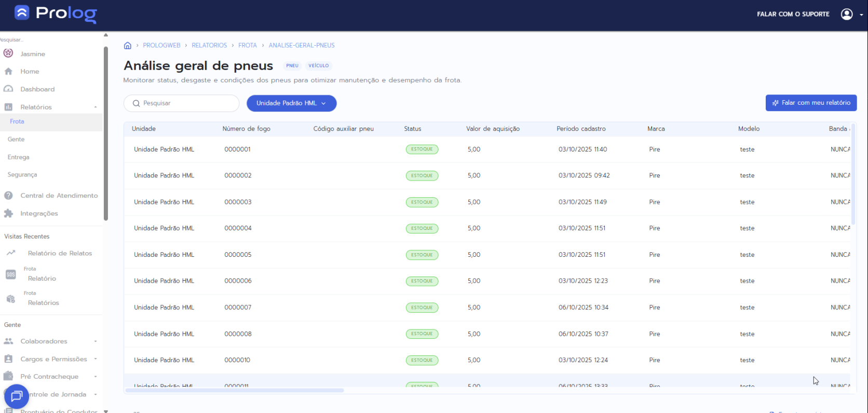The height and width of the screenshot is (413, 868).
Task: Open Central de Atendimento help item
Action: [x=59, y=196]
